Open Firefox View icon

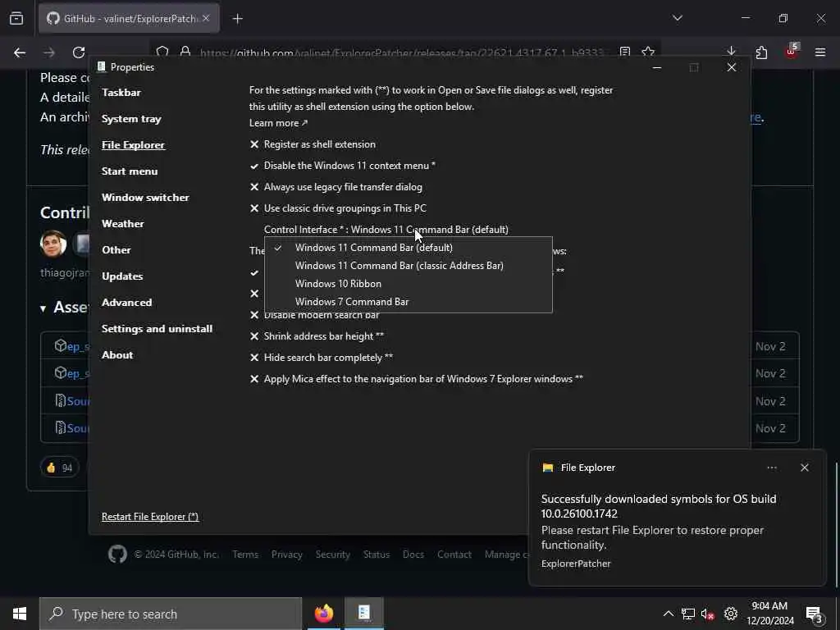pos(16,19)
